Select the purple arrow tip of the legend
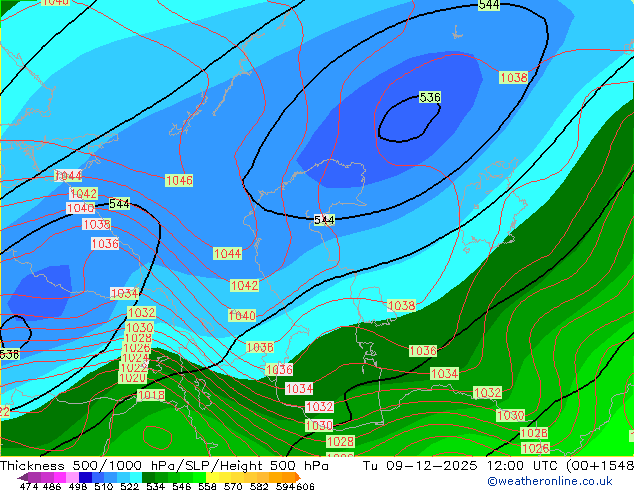Screen dimensions: 634x490 click(x=23, y=477)
